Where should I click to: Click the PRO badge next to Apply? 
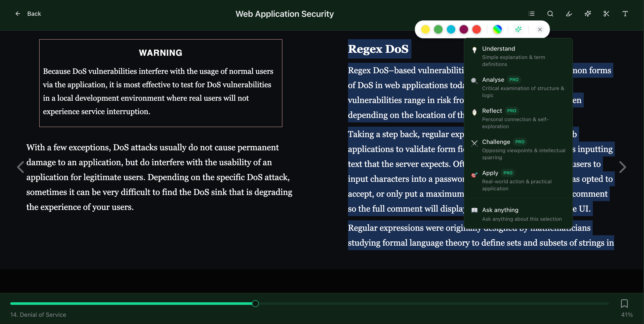click(508, 173)
